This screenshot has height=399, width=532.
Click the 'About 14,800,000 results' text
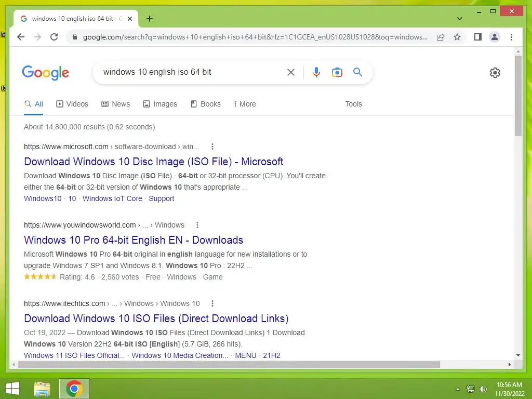coord(89,127)
